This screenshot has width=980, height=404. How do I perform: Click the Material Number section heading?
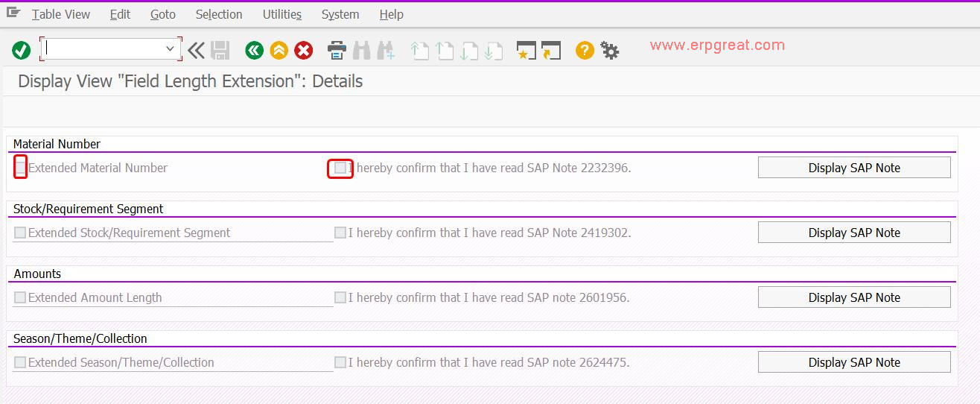[57, 144]
